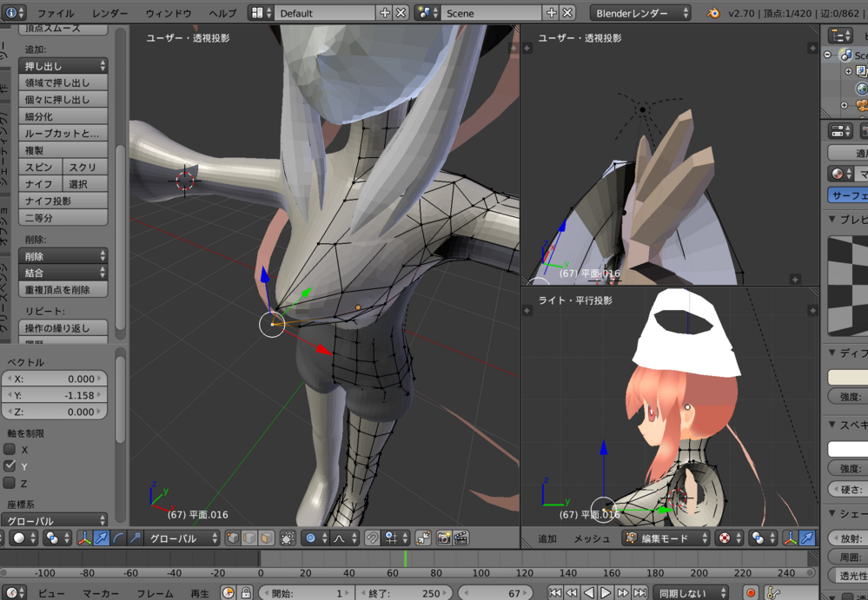Viewport: 868px width, 600px height.
Task: Toggle the time cursor lock icon
Action: point(246,593)
